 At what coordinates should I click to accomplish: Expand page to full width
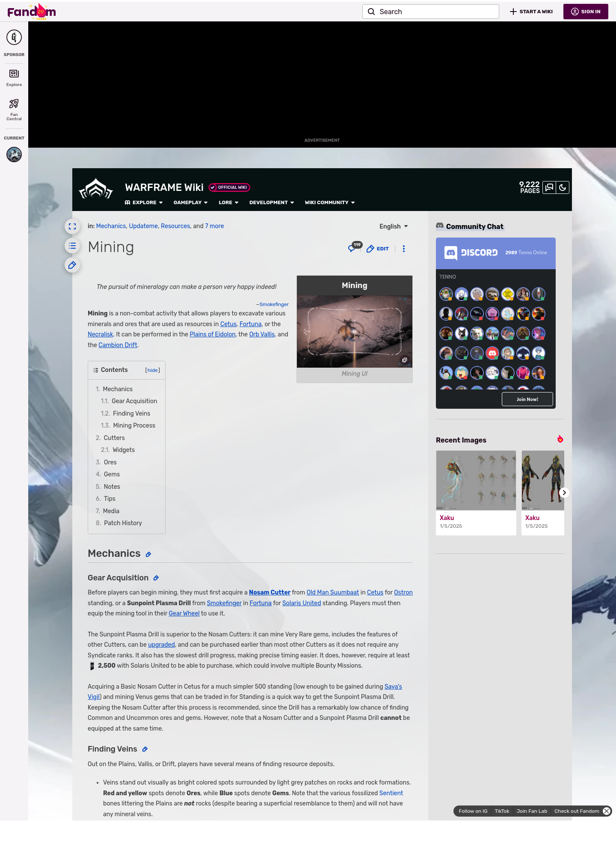coord(72,226)
